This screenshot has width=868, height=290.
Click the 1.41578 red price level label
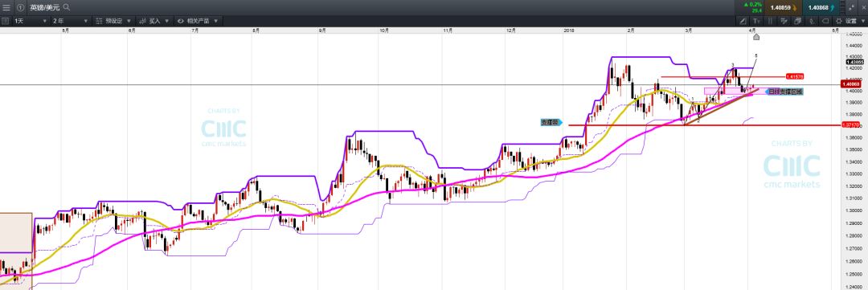click(x=795, y=76)
